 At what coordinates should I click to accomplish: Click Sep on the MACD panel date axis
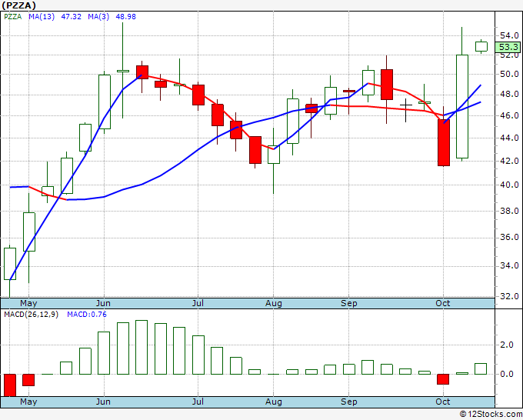pos(349,402)
